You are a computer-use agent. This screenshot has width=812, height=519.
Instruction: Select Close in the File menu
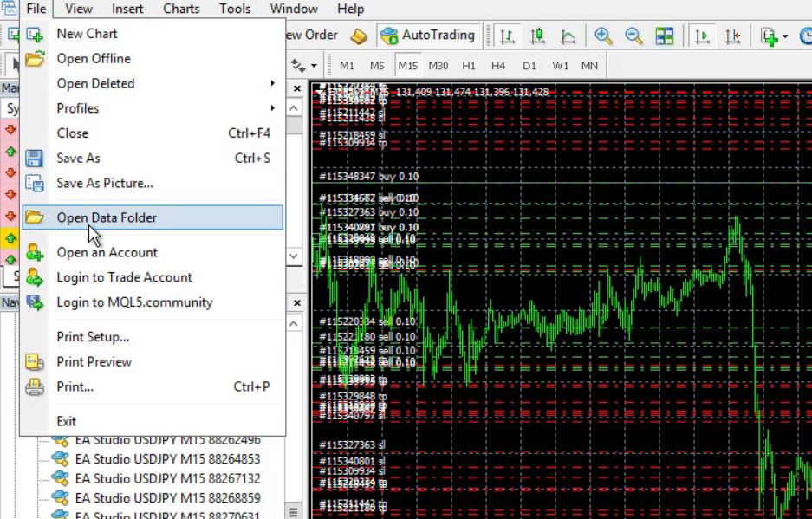point(153,133)
